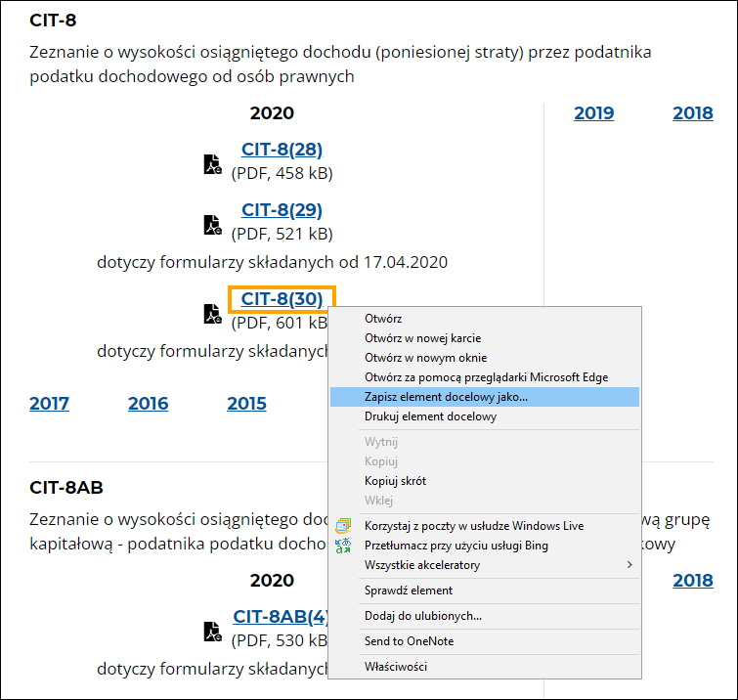
Task: Switch to the 2019 year link for CIT-8
Action: [x=593, y=113]
